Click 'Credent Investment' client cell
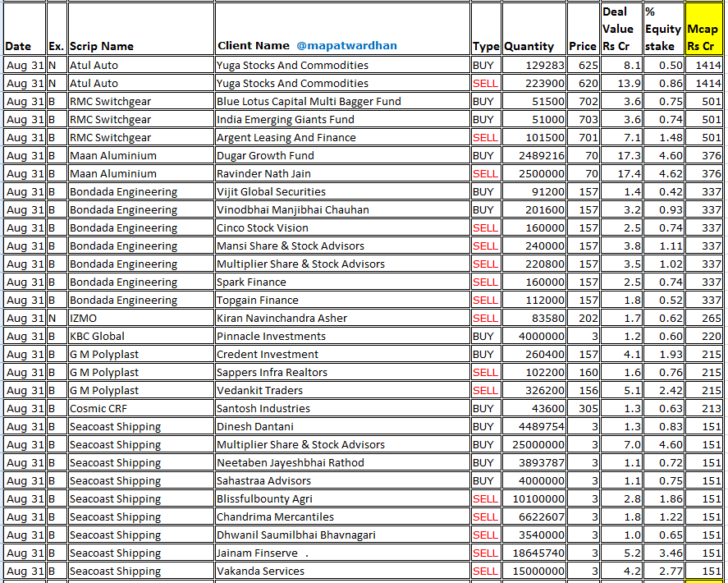 (x=342, y=355)
